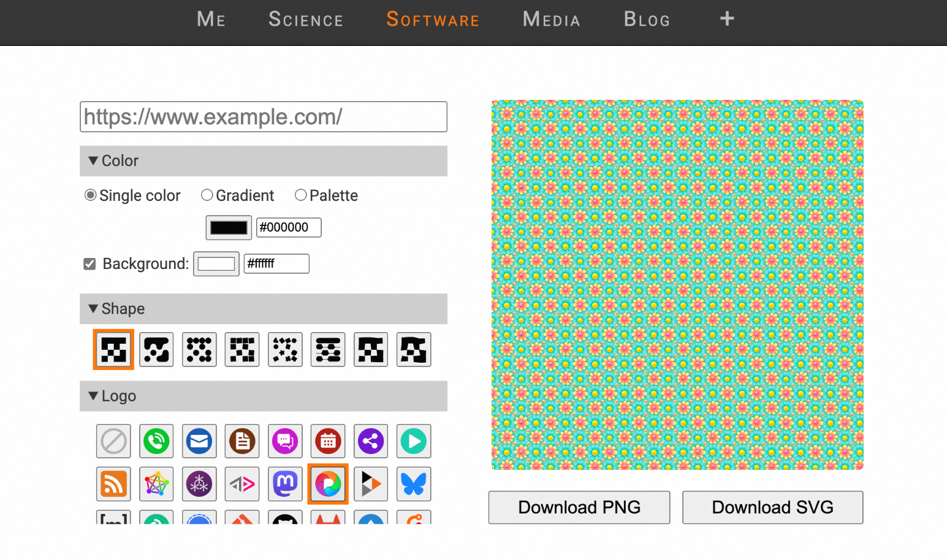Choose the green phone call logo
The height and width of the screenshot is (560, 947).
click(x=156, y=441)
